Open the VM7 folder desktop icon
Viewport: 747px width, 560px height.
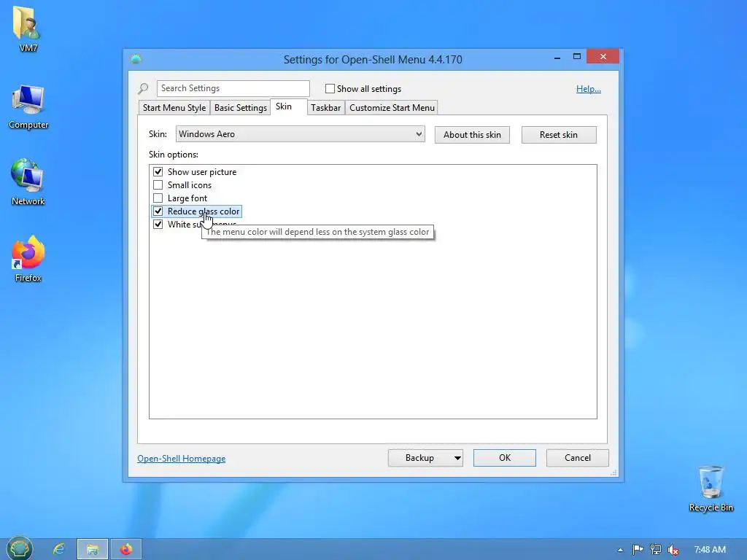click(28, 28)
